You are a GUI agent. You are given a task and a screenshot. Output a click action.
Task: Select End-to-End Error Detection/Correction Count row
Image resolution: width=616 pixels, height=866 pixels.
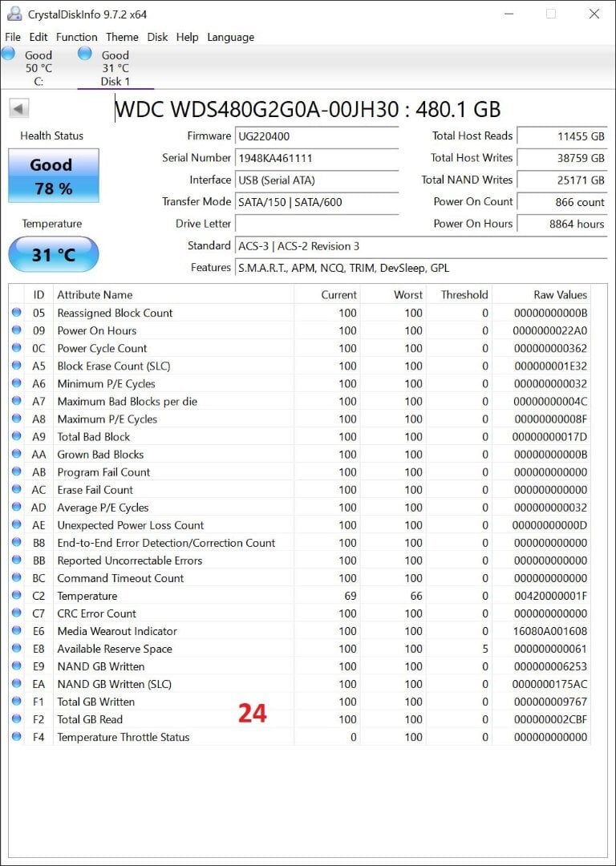coord(300,542)
